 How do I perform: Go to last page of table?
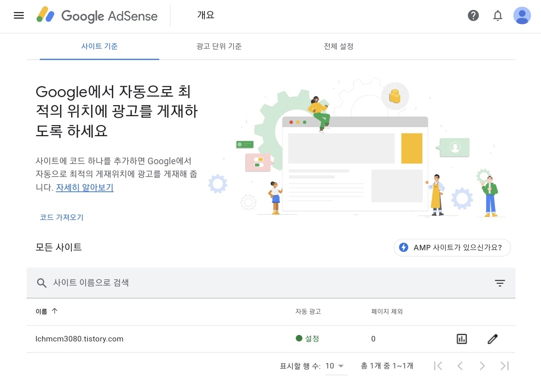coord(504,366)
